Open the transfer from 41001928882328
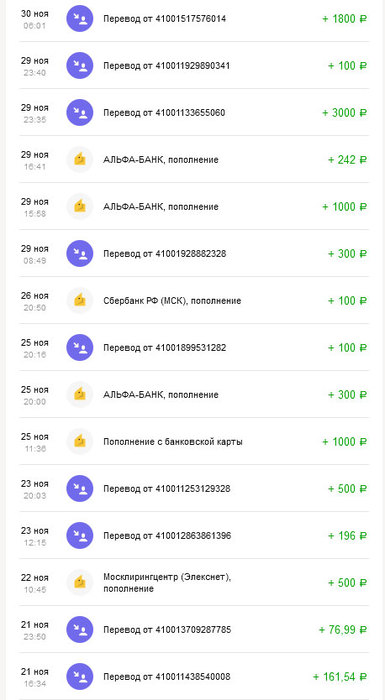385x700 pixels. (194, 254)
